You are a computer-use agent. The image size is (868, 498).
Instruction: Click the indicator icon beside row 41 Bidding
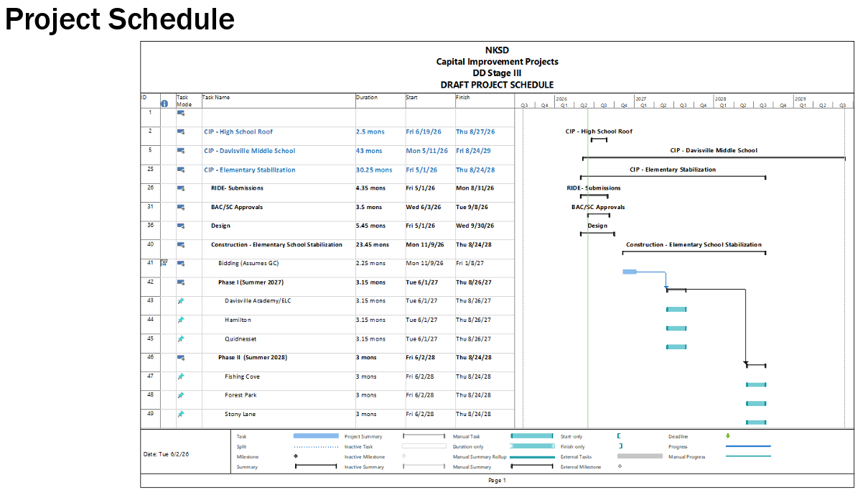164,263
